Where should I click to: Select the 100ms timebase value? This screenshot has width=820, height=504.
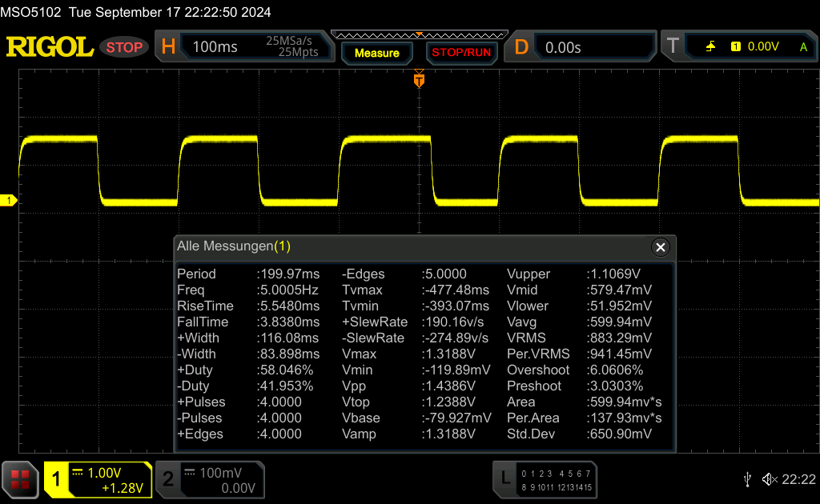[215, 47]
